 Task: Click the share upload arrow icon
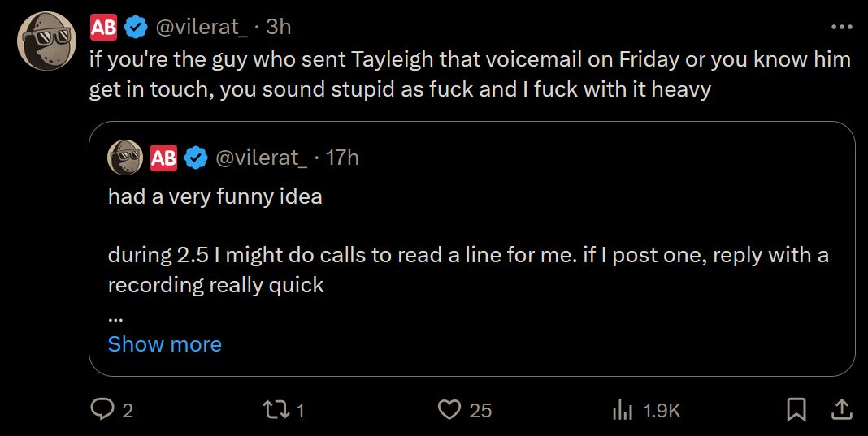coord(842,410)
